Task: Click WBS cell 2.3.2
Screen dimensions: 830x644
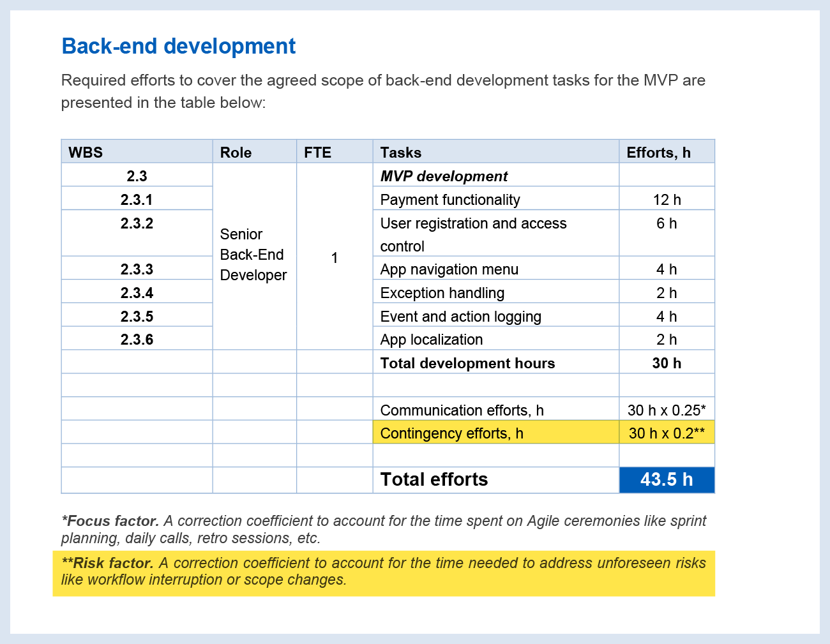Action: (x=137, y=224)
